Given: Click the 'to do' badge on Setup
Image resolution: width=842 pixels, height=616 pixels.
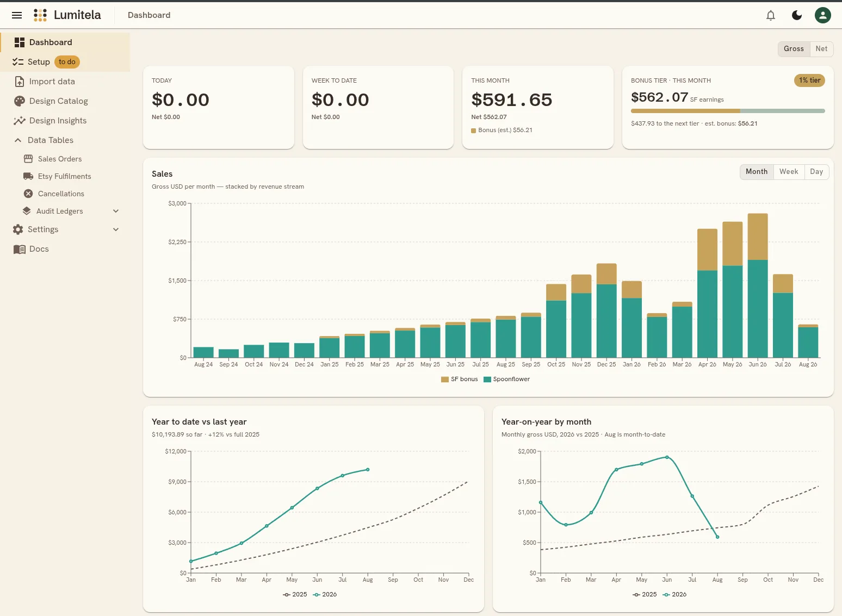Looking at the screenshot, I should (x=67, y=62).
